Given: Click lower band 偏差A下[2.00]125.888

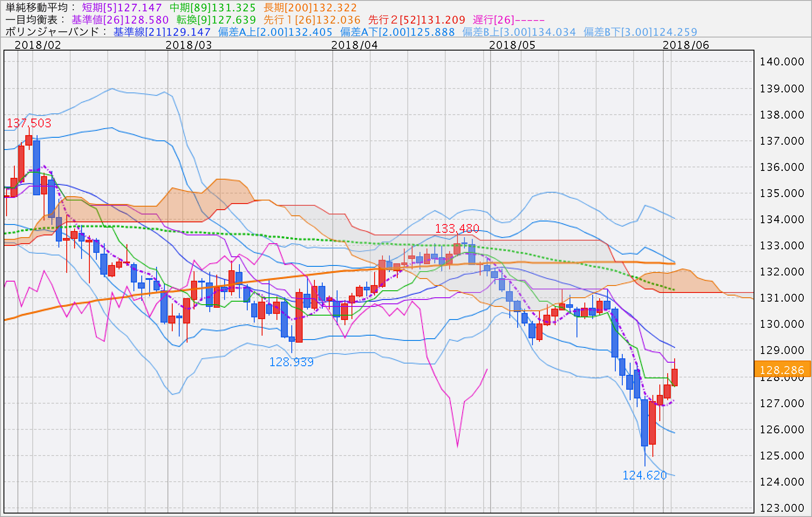Looking at the screenshot, I should (397, 32).
